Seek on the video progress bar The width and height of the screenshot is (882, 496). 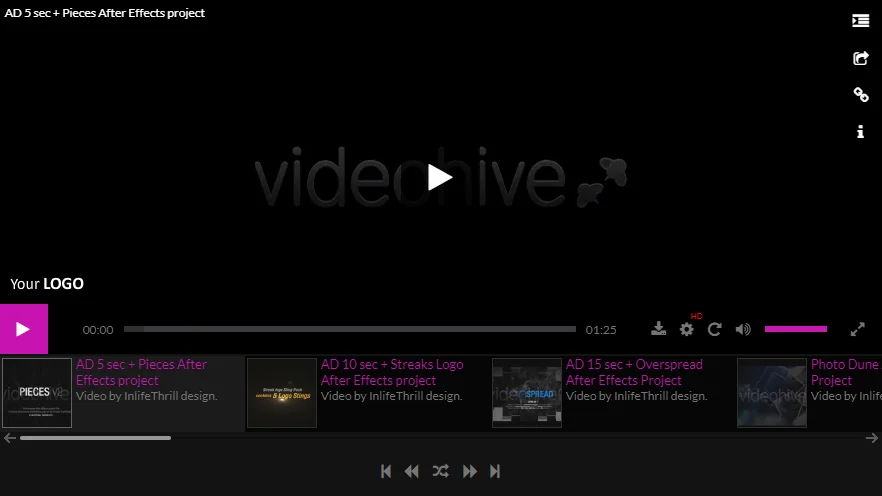click(x=350, y=329)
